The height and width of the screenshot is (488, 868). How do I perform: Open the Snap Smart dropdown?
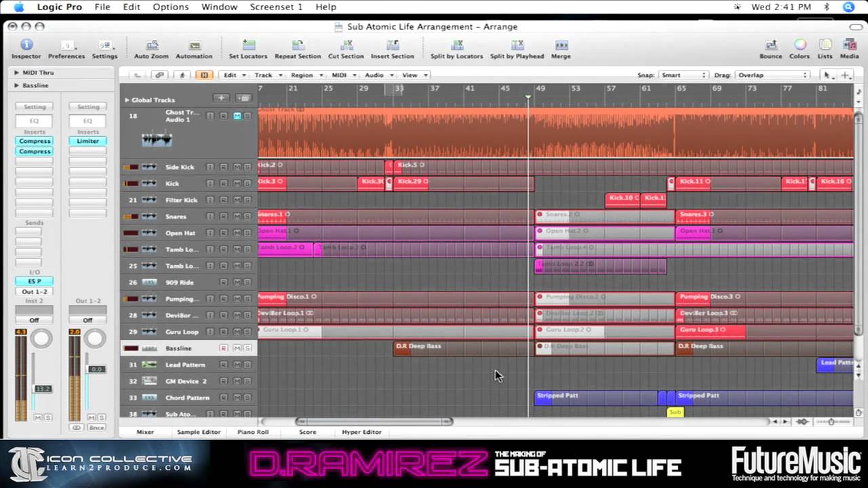pos(682,75)
